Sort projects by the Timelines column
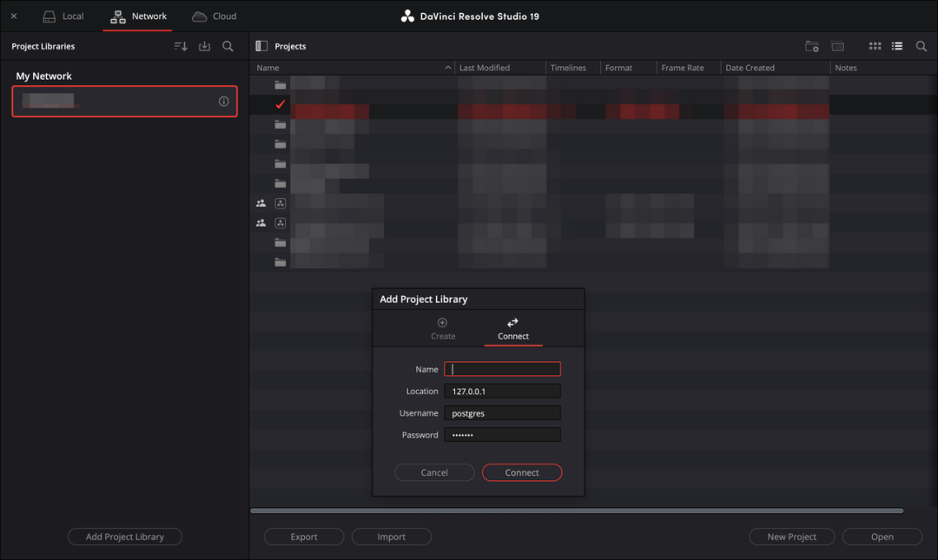938x560 pixels. (x=573, y=68)
